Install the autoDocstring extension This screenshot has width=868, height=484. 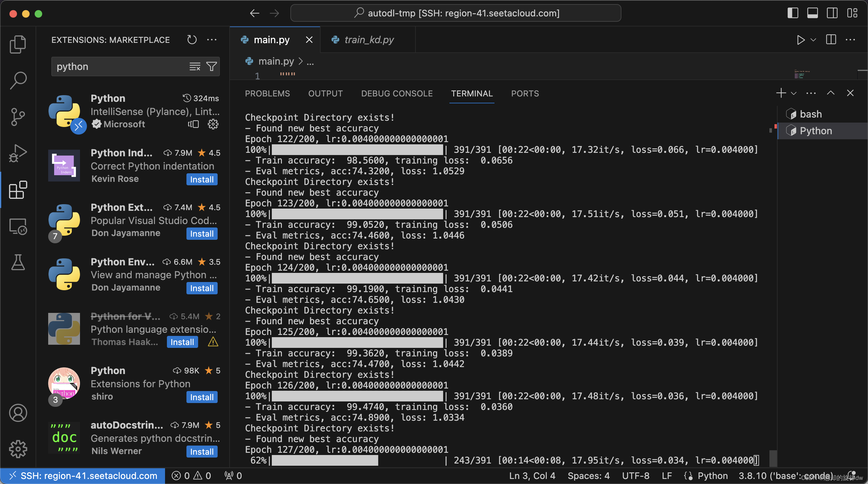click(x=202, y=452)
